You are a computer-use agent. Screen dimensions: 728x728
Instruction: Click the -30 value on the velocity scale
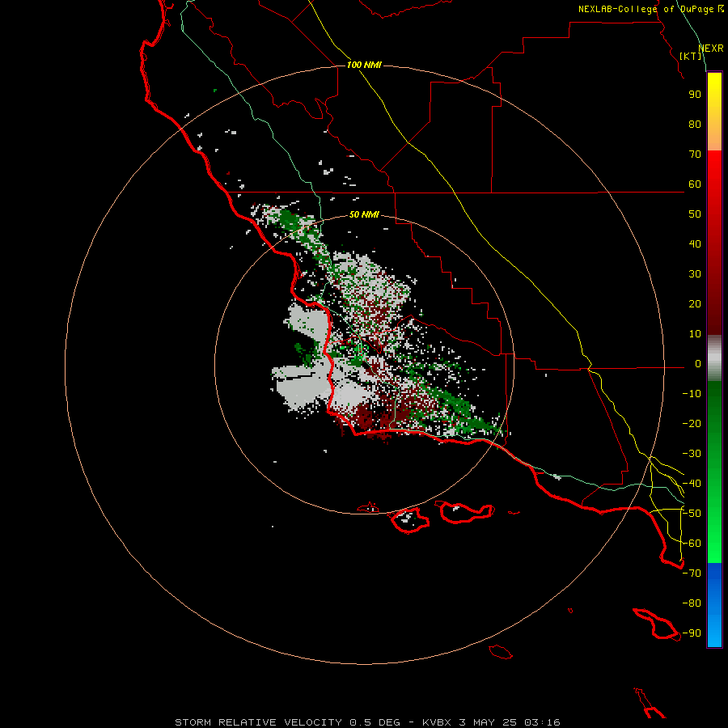coord(692,454)
